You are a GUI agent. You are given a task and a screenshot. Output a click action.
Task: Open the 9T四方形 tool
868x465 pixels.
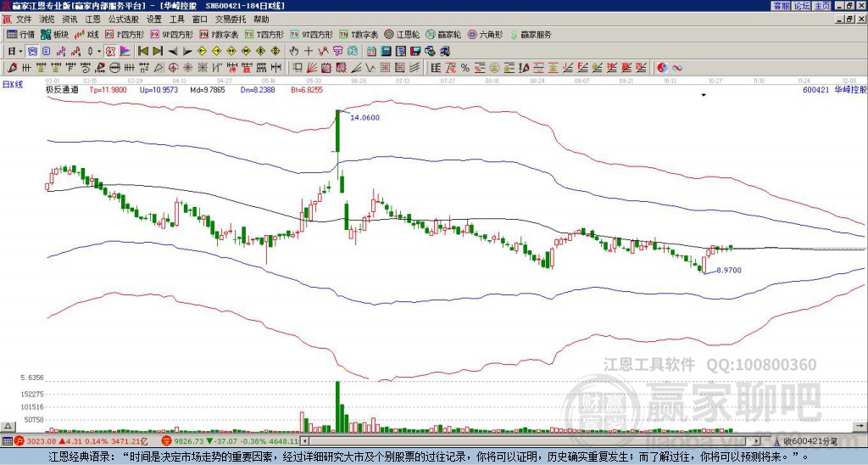(311, 34)
